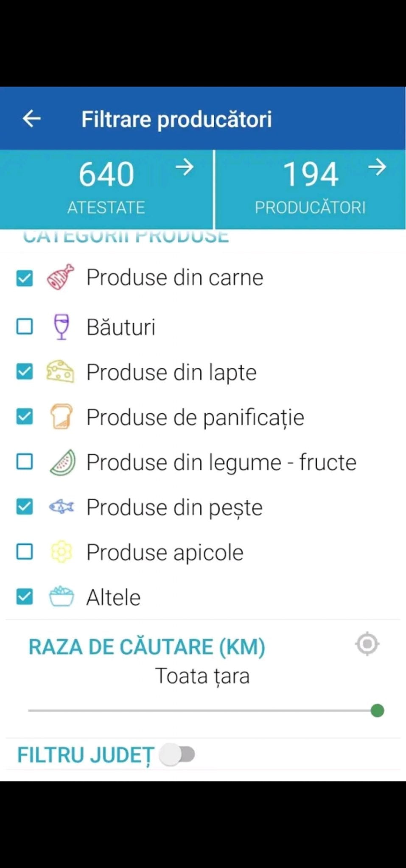Open the 194 Producători list arrow
Viewport: 406px width, 868px height.
pos(377,167)
